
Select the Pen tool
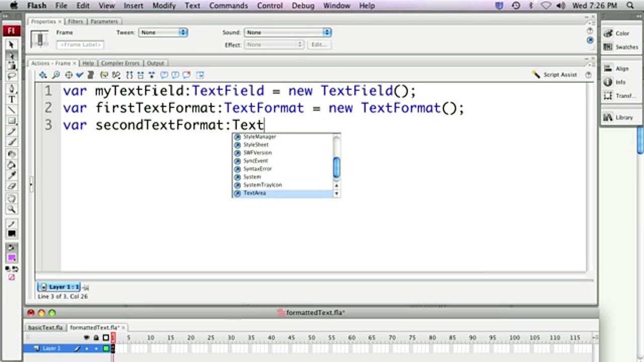[x=11, y=89]
